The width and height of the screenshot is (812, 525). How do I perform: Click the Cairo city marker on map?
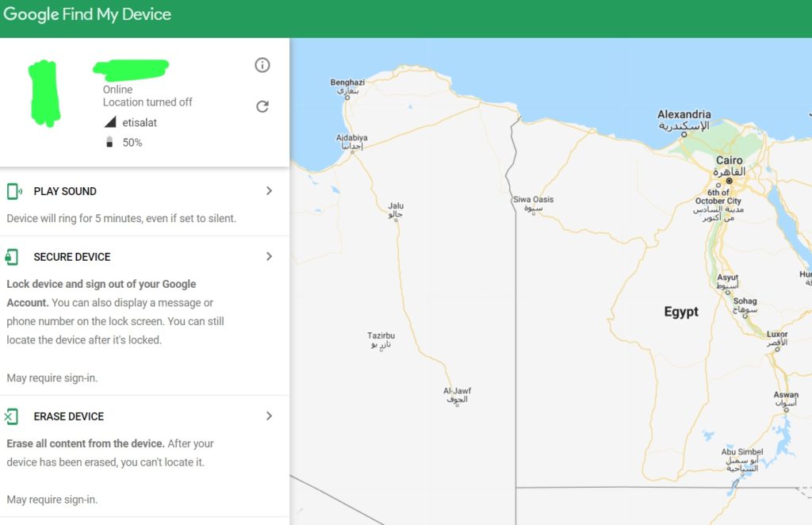[730, 180]
